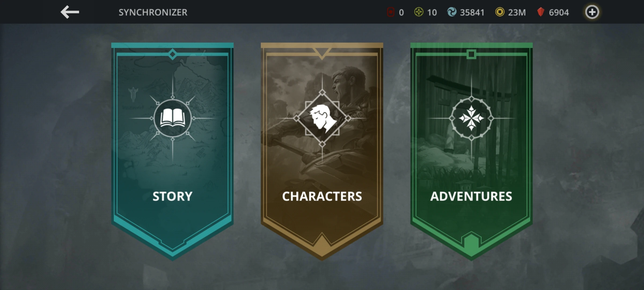The height and width of the screenshot is (290, 644).
Task: Click the blue swirl currency icon
Action: (452, 12)
